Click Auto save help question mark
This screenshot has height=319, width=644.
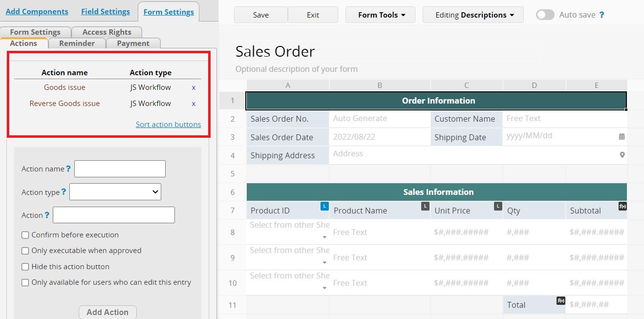point(601,15)
